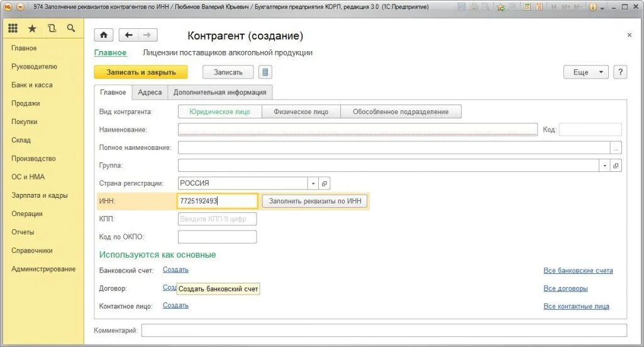Open the round dropdown menu in title bar
The width and height of the screenshot is (644, 347).
[21, 7]
